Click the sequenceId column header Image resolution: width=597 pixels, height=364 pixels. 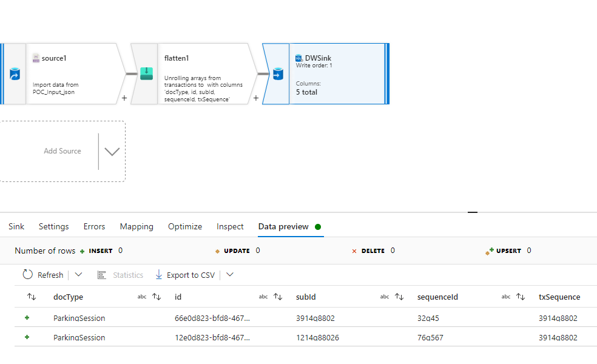pos(437,297)
